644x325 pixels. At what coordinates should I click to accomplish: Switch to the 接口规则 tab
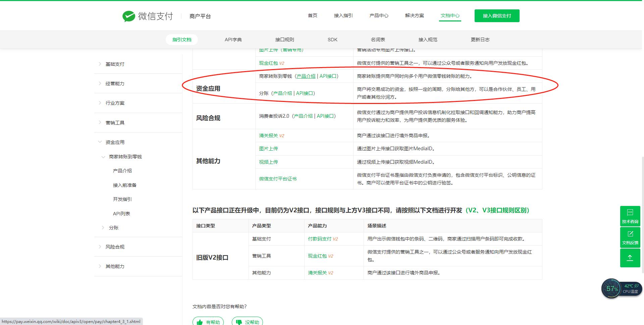click(285, 40)
